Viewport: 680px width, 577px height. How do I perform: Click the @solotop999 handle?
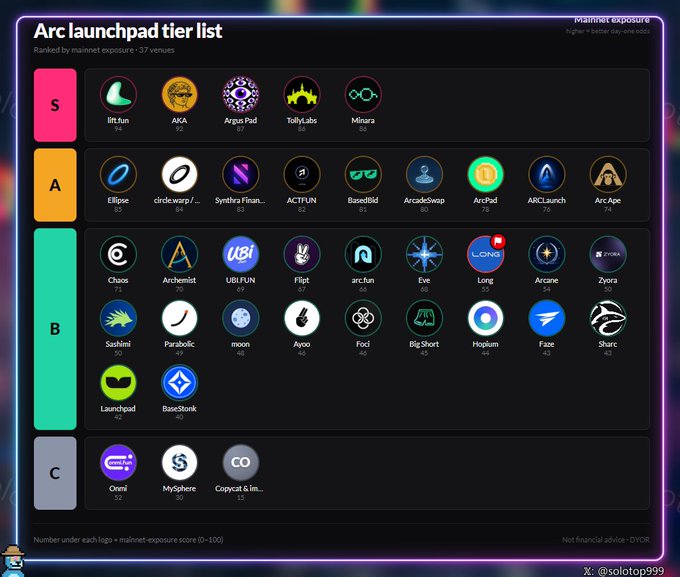click(x=631, y=571)
